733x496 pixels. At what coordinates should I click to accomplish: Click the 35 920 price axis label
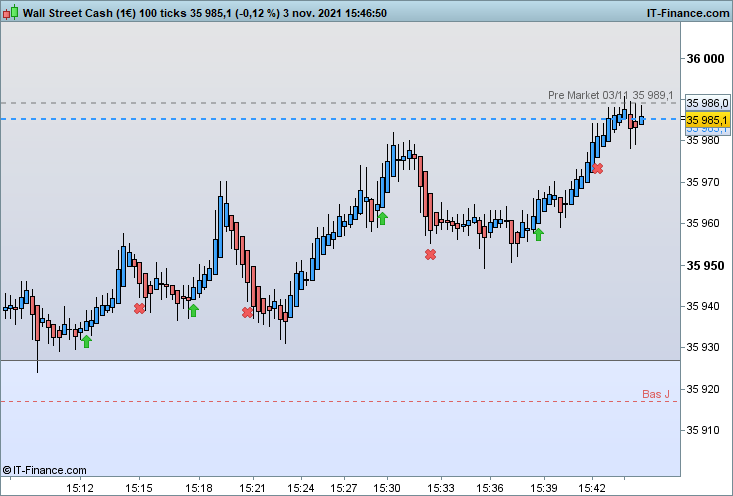coord(702,389)
